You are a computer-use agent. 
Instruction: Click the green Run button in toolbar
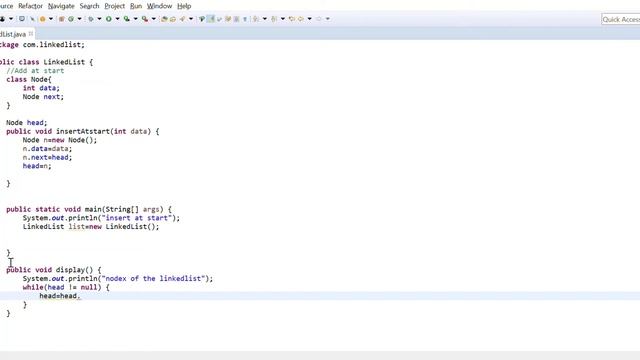(x=109, y=19)
